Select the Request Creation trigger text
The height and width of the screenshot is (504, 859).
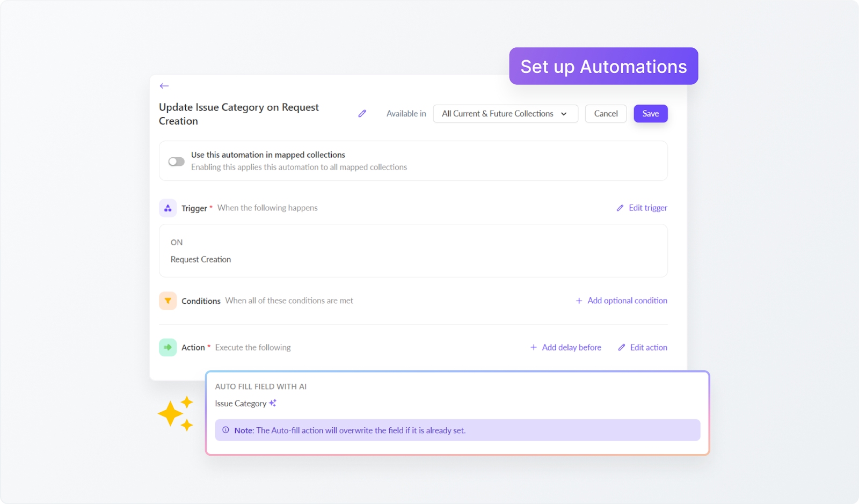201,259
